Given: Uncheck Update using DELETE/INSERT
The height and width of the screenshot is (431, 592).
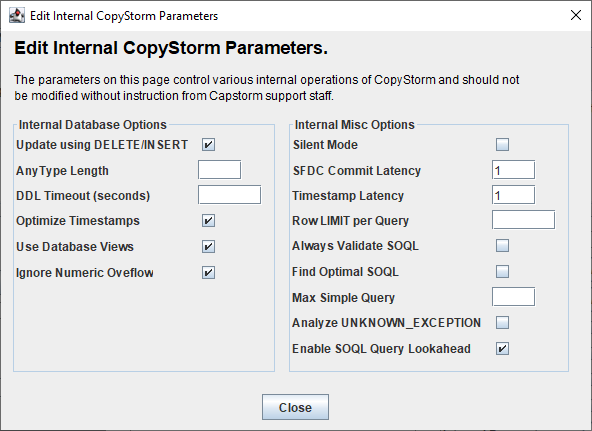Looking at the screenshot, I should (208, 145).
